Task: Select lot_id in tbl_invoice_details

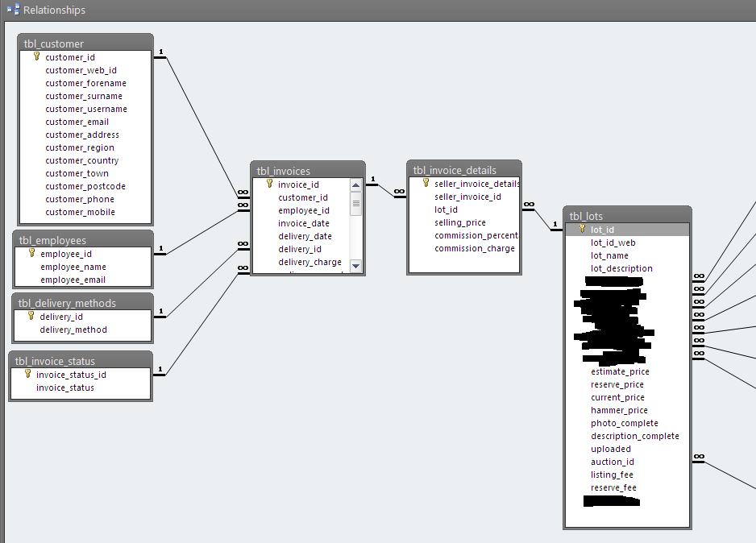Action: tap(446, 209)
